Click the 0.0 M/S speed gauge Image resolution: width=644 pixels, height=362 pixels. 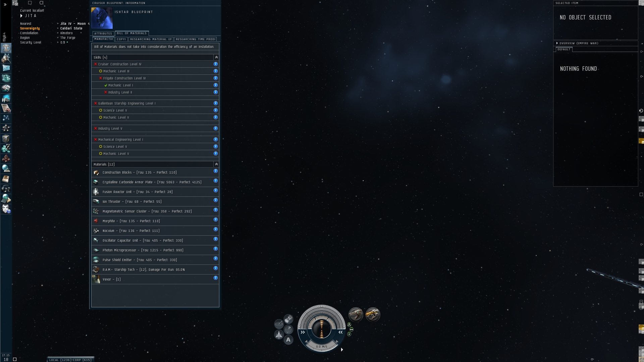[321, 347]
